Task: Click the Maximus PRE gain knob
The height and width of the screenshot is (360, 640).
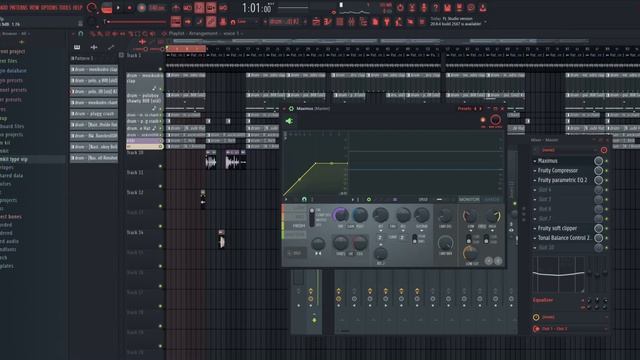Action: pos(340,215)
